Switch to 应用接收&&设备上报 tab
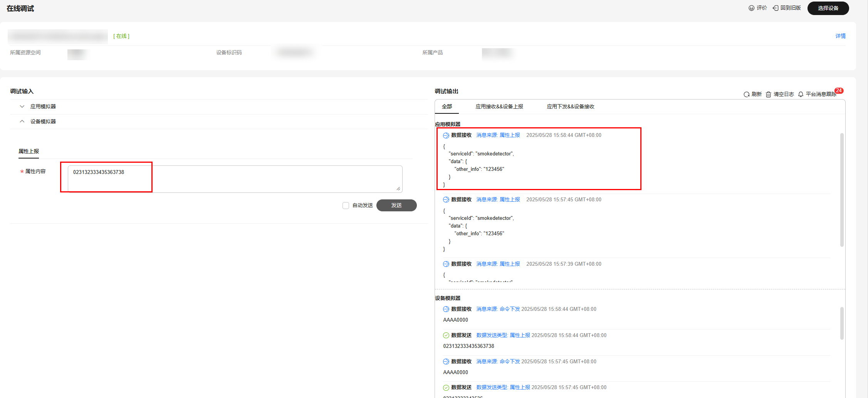Screen dimensions: 868x398 click(x=499, y=106)
